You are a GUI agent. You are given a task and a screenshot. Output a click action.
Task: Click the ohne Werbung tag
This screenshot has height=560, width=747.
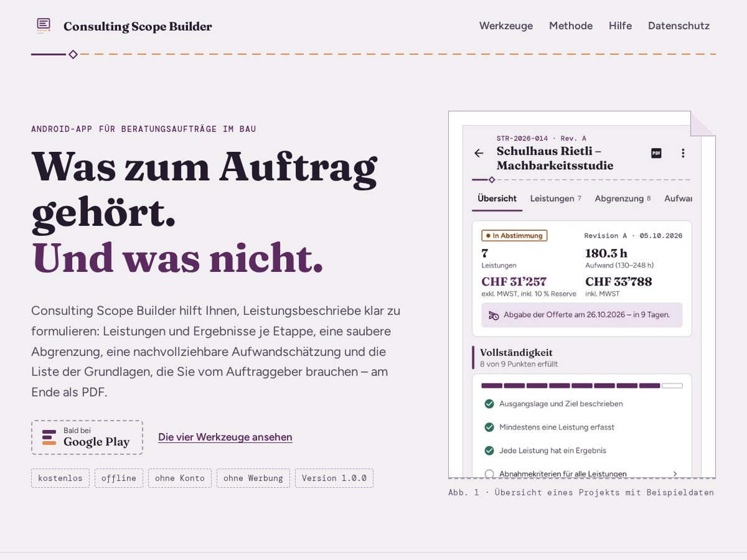(253, 478)
